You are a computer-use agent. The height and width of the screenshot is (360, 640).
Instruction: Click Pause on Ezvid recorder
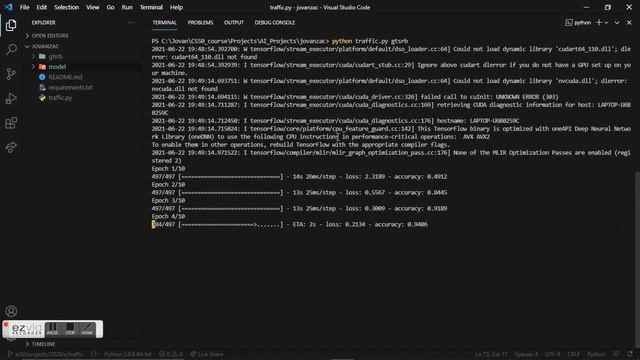tap(52, 329)
